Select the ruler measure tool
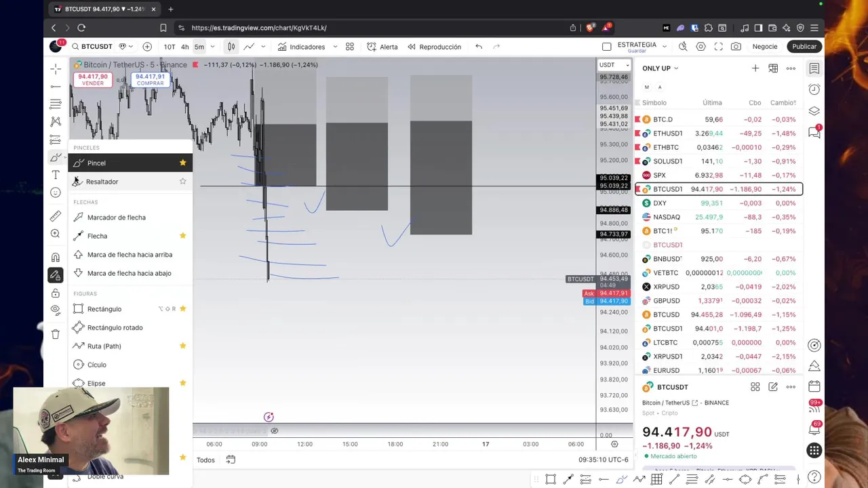 [x=56, y=216]
